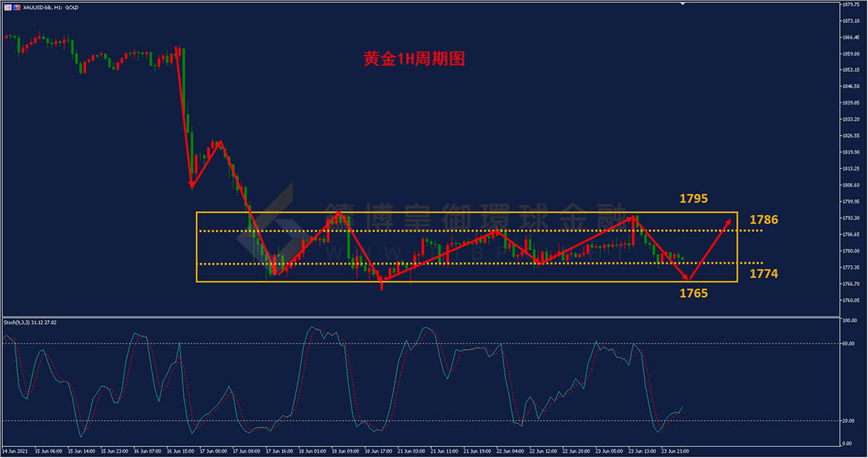Select the 1786 yellow price label
The image size is (868, 458).
point(764,219)
